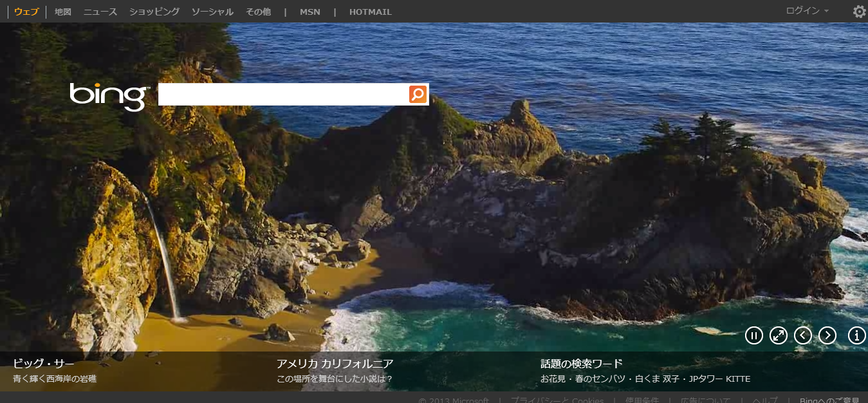
Task: Pause the background video
Action: [754, 335]
